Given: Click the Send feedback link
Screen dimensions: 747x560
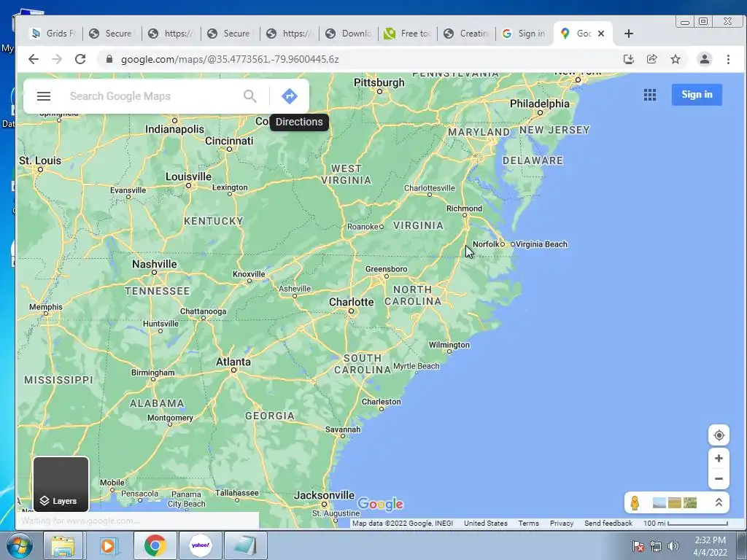Looking at the screenshot, I should [x=608, y=523].
